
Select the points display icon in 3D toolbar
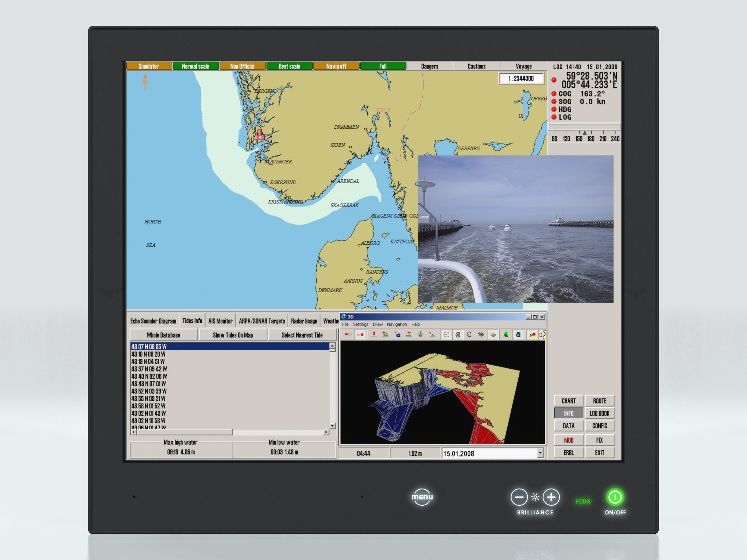point(446,335)
